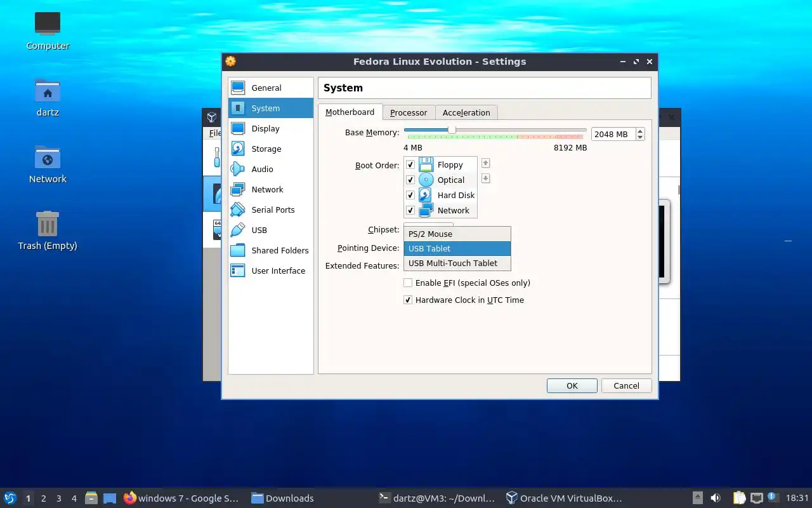Open the Computer desktop icon
Screen dimensions: 812x508
click(48, 30)
